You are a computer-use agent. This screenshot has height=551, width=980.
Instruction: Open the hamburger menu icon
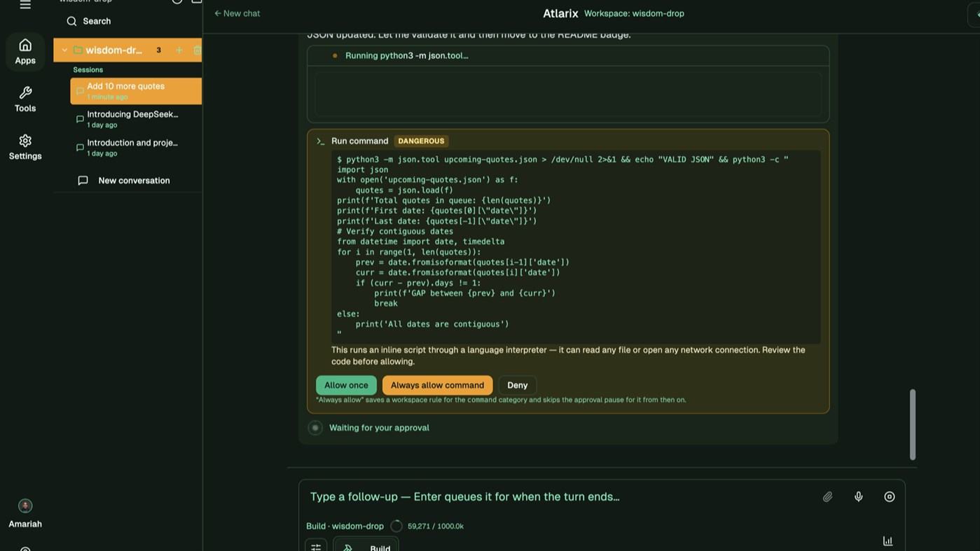point(25,5)
